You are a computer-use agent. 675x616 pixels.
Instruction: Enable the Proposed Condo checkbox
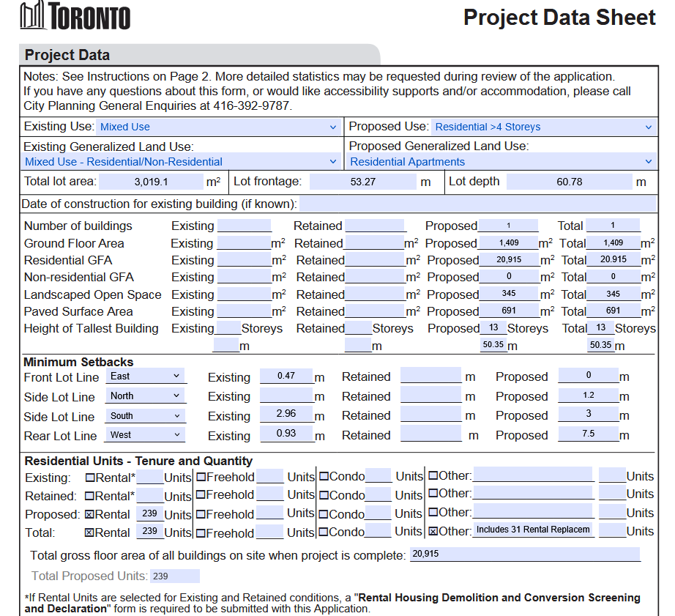pos(324,514)
